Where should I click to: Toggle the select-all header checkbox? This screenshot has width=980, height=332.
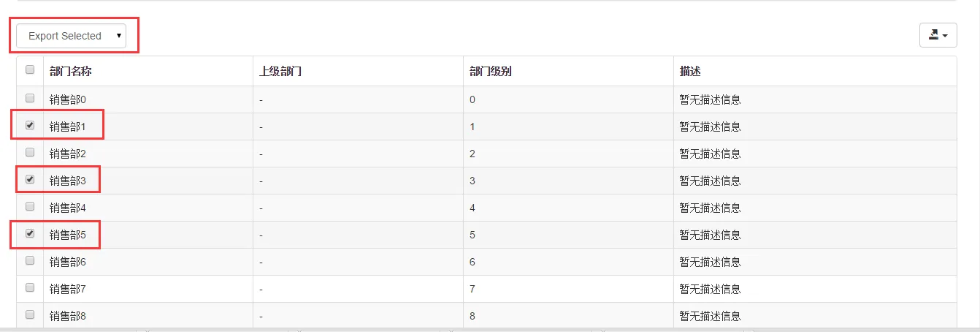tap(30, 70)
